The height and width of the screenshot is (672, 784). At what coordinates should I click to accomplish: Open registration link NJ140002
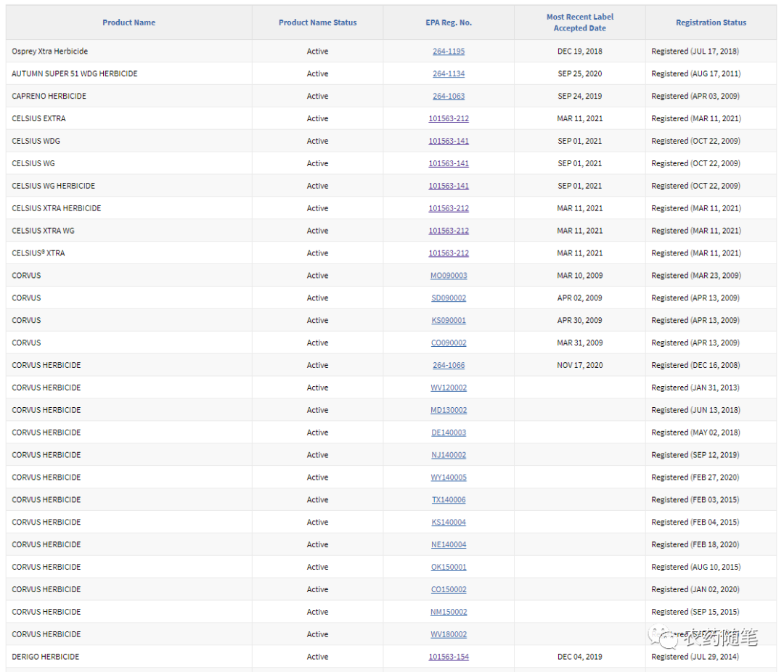[449, 455]
